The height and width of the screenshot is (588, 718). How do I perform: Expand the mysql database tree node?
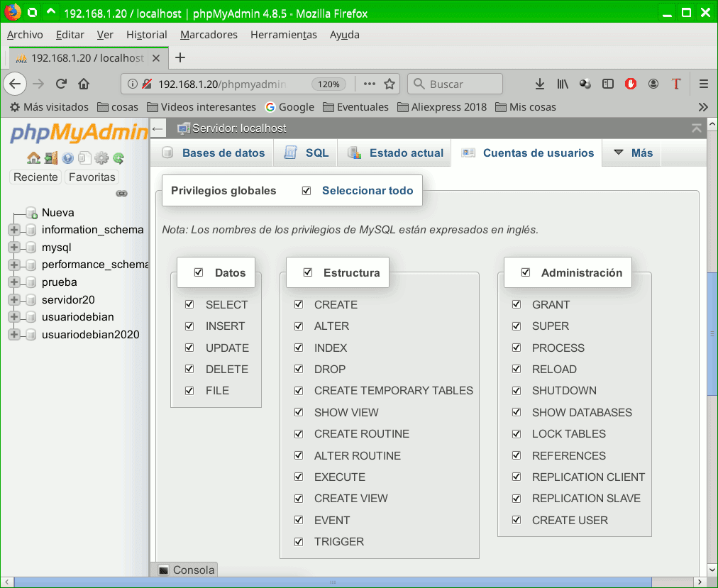click(x=16, y=247)
